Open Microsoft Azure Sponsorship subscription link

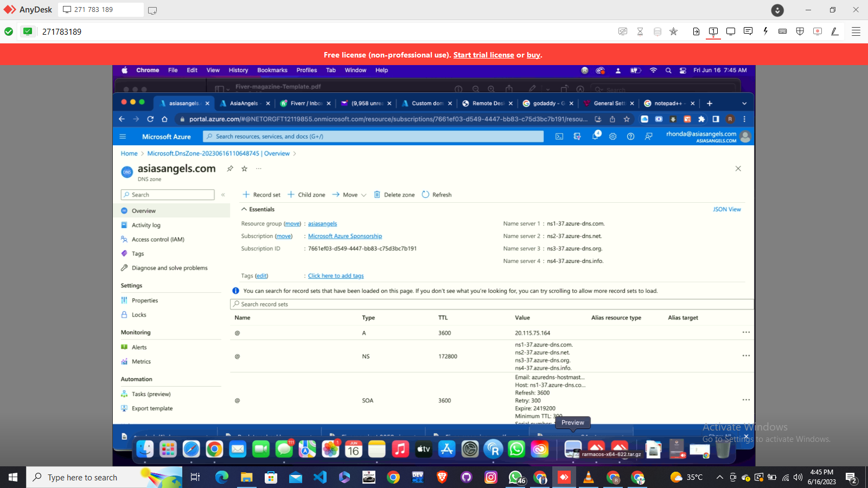[x=345, y=236]
